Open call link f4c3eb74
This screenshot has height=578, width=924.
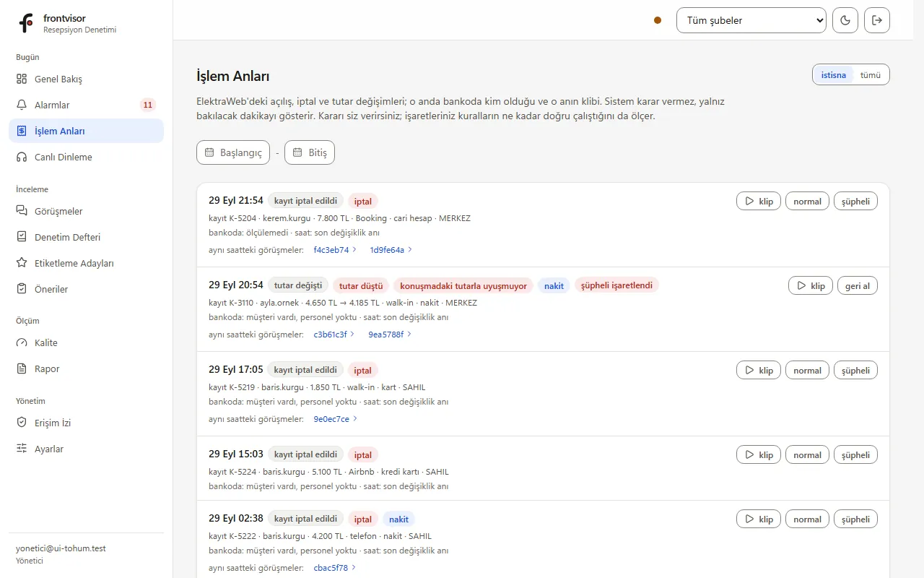[335, 250]
